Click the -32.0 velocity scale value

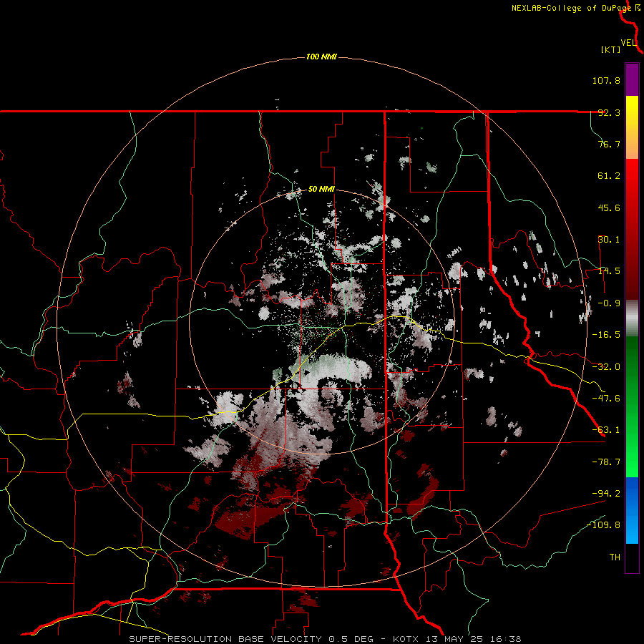[606, 367]
